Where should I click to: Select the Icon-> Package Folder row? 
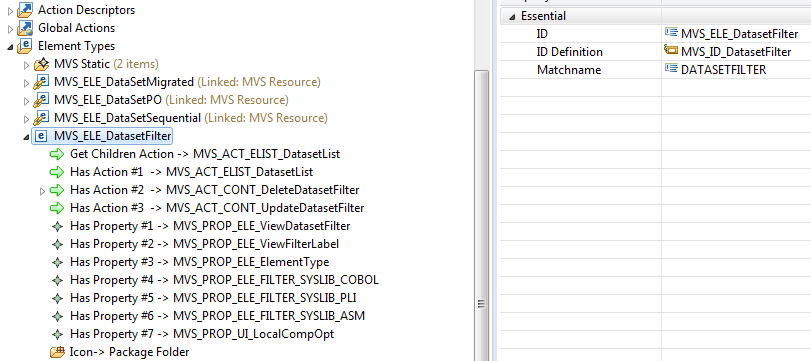(129, 352)
